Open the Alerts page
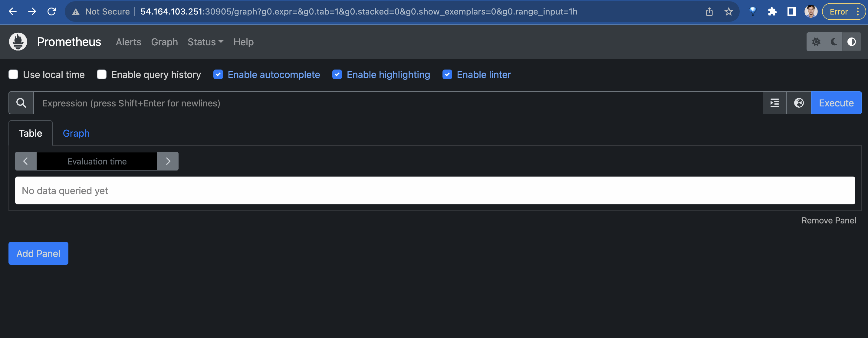868x338 pixels. pos(128,42)
